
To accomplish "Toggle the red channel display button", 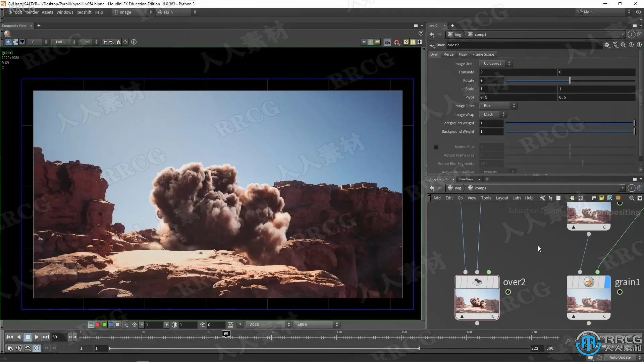I will 97,324.
